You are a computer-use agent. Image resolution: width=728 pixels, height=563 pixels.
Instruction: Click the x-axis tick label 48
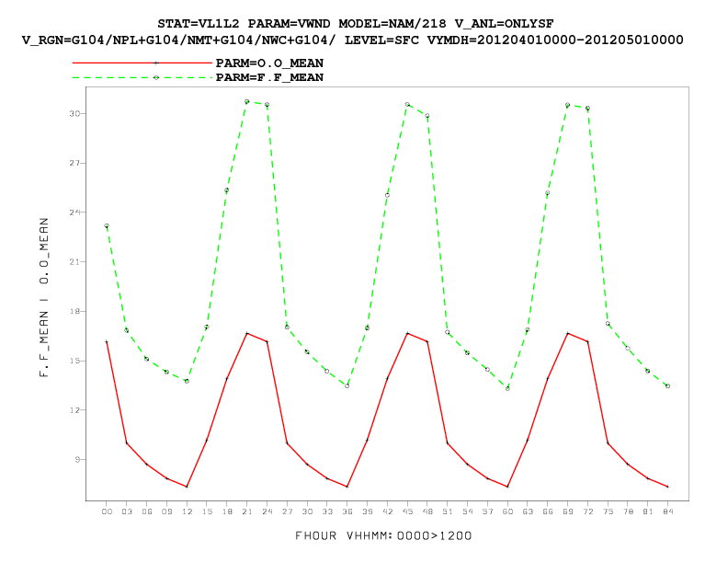(x=427, y=511)
